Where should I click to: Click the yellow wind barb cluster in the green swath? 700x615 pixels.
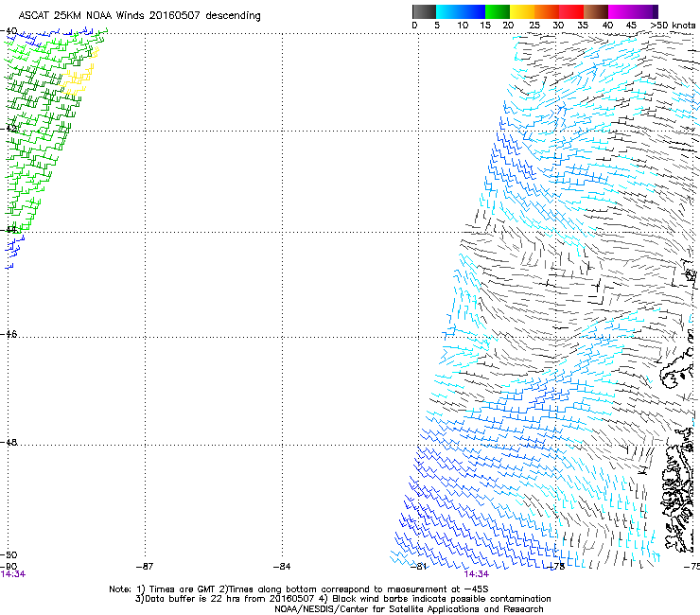[79, 72]
